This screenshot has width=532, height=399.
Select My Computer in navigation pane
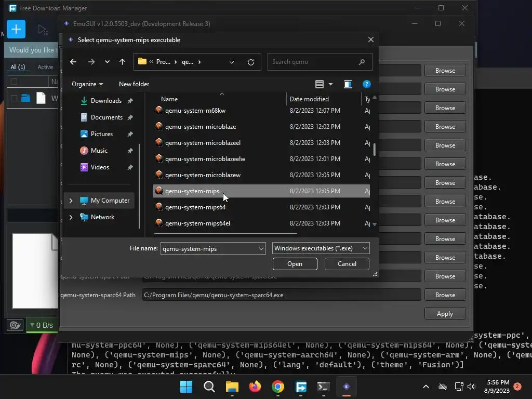[x=110, y=201]
